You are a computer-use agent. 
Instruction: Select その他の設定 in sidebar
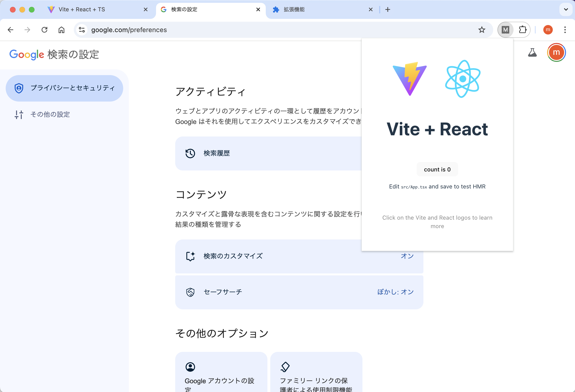coord(50,115)
